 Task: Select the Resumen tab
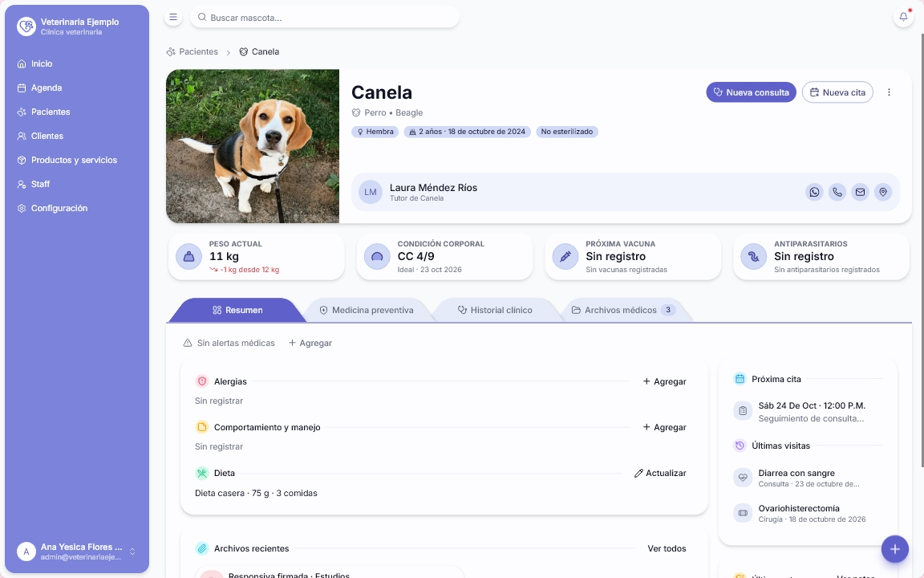pos(237,310)
